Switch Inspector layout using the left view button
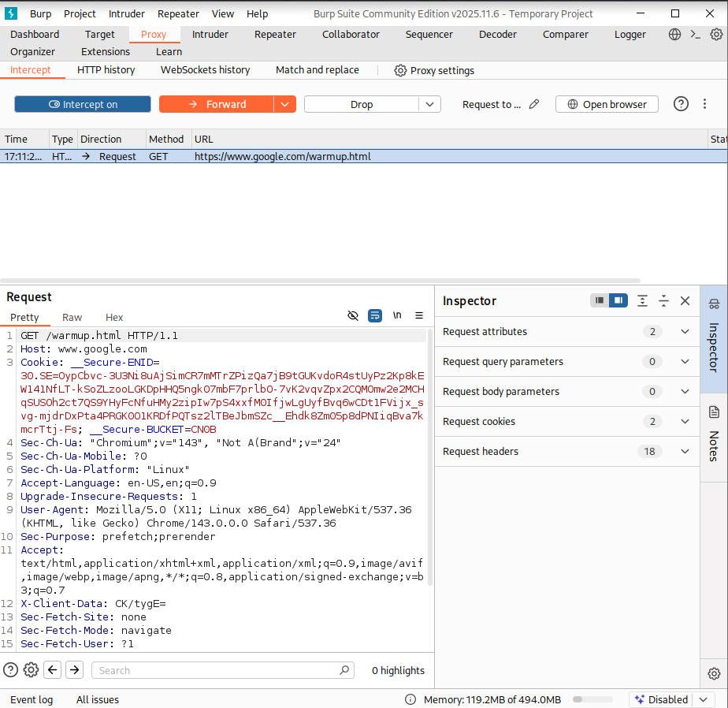This screenshot has height=708, width=728. [x=600, y=300]
